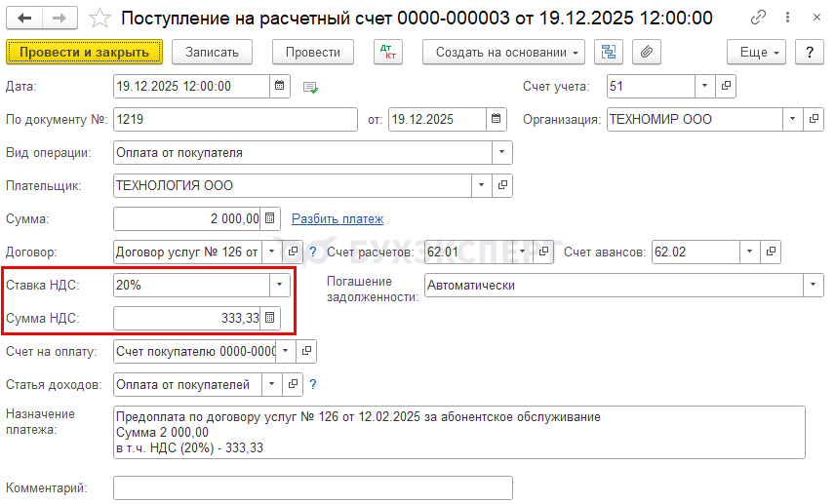The image size is (835, 504).
Task: Go forward with the right arrow button
Action: coord(60,19)
